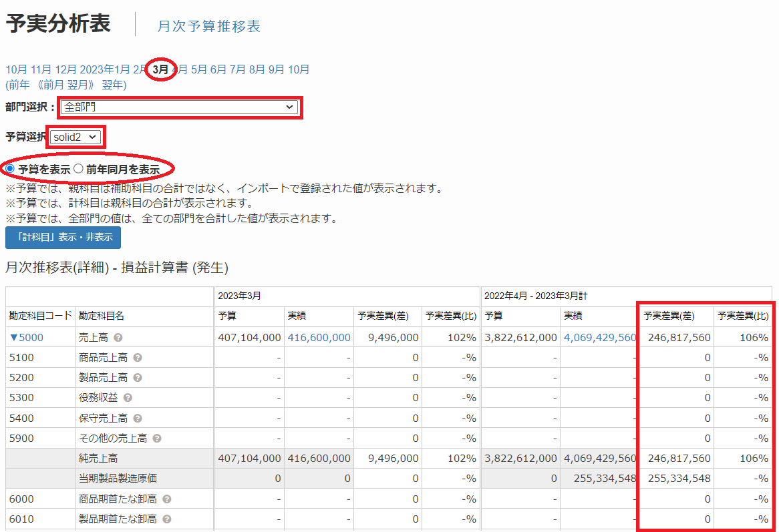Open yearly actual 4,069,429,560 link in 売上高 row
This screenshot has height=532, width=779.
click(600, 338)
